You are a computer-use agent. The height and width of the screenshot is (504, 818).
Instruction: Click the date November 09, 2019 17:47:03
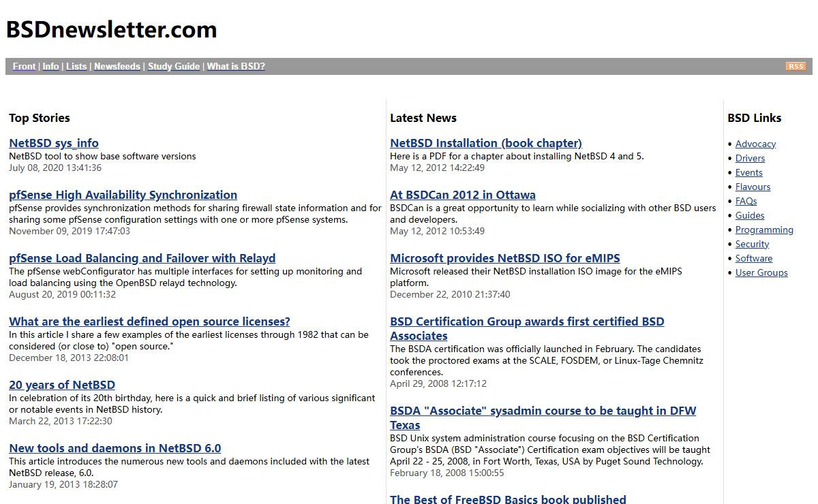(x=70, y=231)
